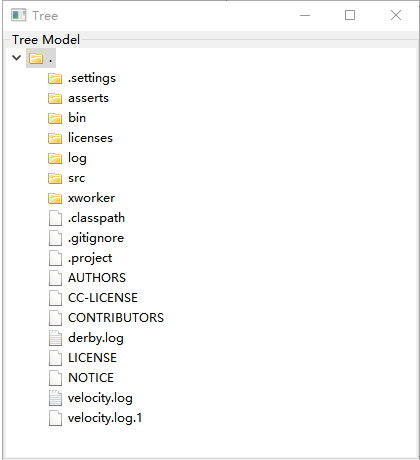The height and width of the screenshot is (460, 420).
Task: Select the log folder label
Action: [77, 158]
